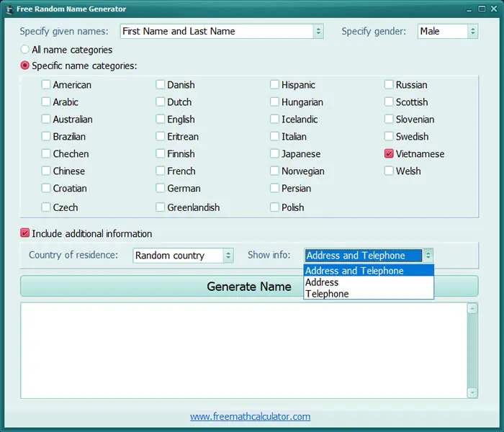The height and width of the screenshot is (432, 504).
Task: Click inside the generated names output area
Action: tap(243, 351)
